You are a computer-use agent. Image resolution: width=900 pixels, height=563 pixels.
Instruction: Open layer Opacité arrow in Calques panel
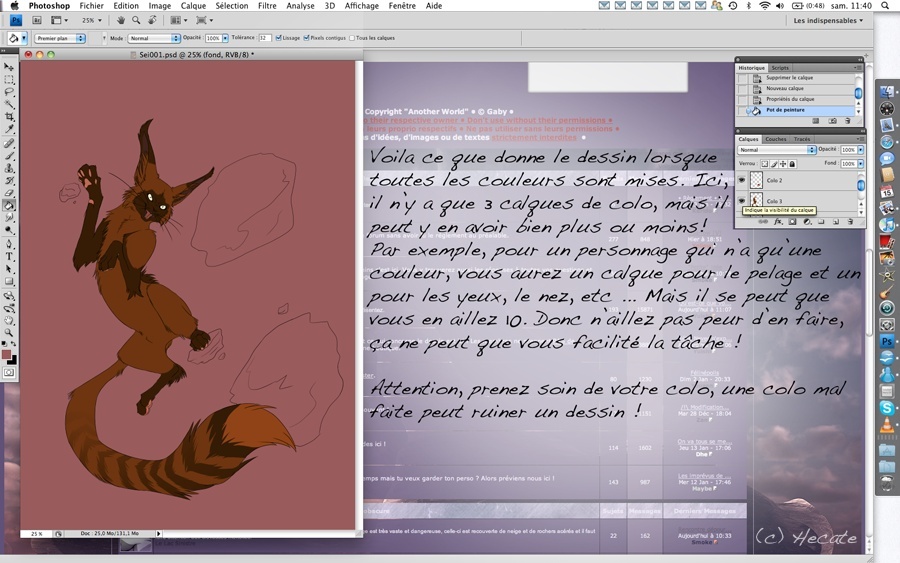click(x=860, y=150)
